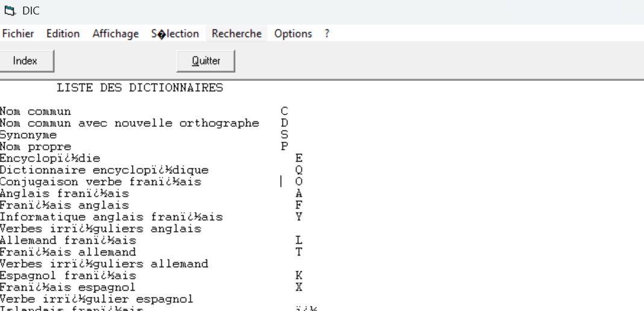Click the 'Nom propre' dictionary entry

36,147
